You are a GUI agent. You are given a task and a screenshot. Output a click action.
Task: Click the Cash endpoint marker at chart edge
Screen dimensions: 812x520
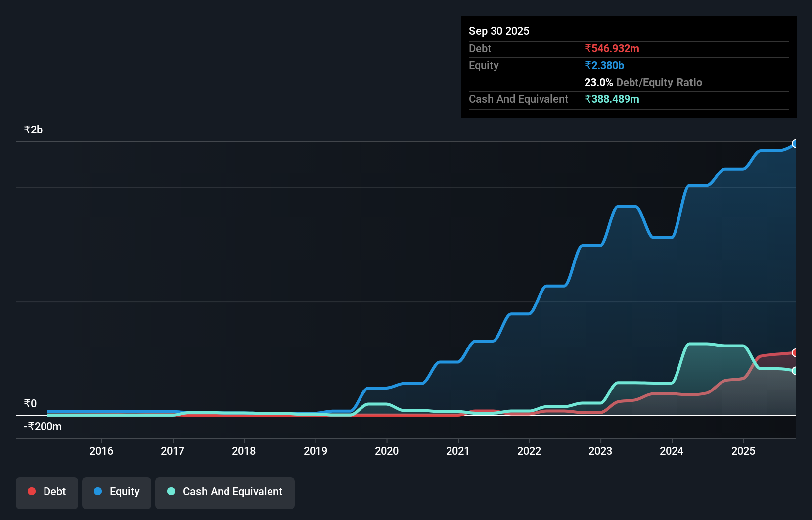795,370
